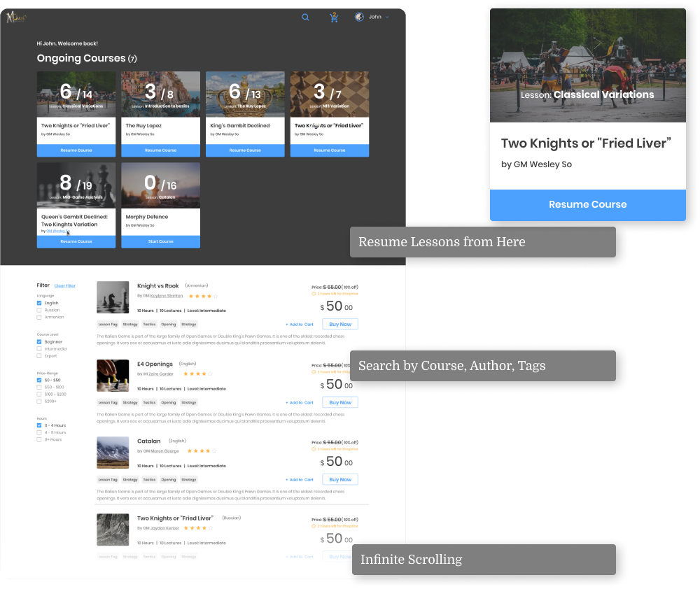The height and width of the screenshot is (589, 700).
Task: Buy Now the Catalan course
Action: pyautogui.click(x=340, y=480)
